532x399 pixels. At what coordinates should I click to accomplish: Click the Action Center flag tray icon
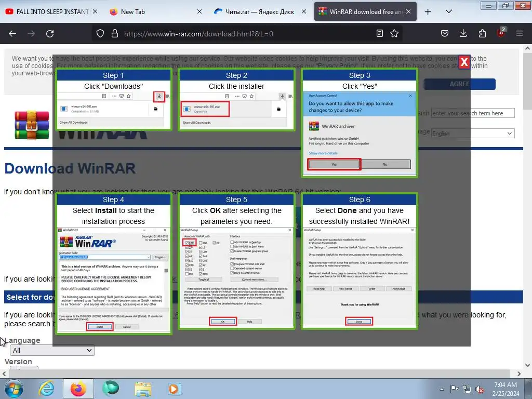click(x=454, y=389)
